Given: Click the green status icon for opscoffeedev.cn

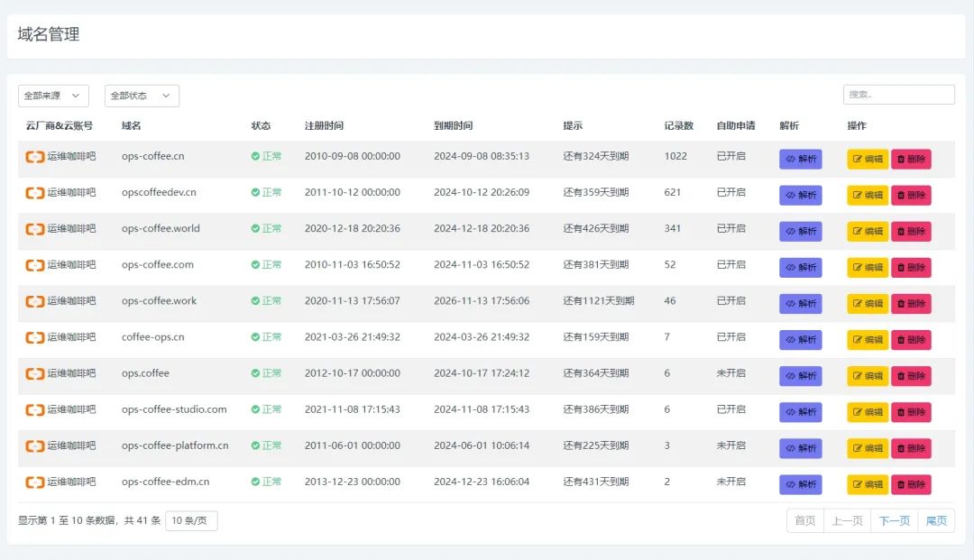Looking at the screenshot, I should [256, 193].
